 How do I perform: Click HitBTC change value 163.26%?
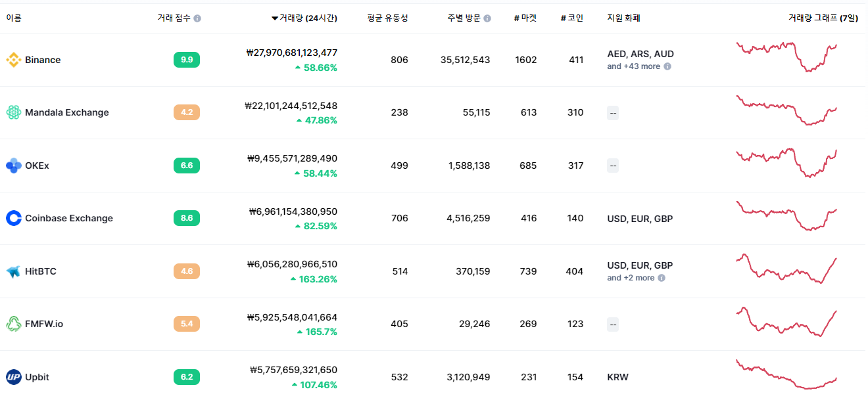tap(318, 279)
